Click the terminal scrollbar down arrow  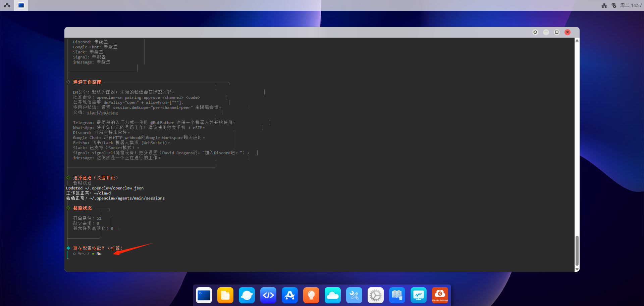tap(577, 269)
